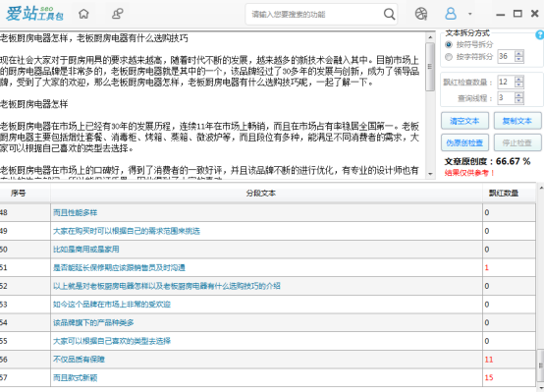Select row number 48 cell
544x392 pixels.
tap(25, 212)
